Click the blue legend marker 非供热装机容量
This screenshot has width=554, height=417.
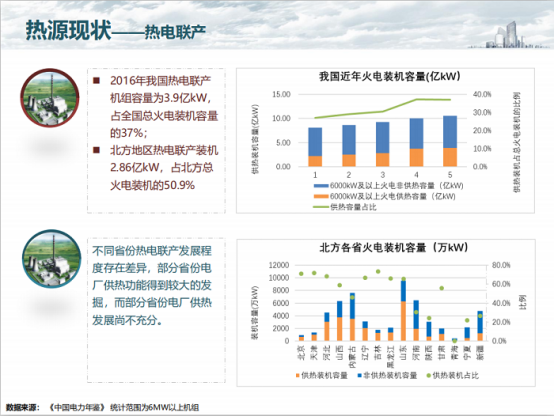pos(359,376)
